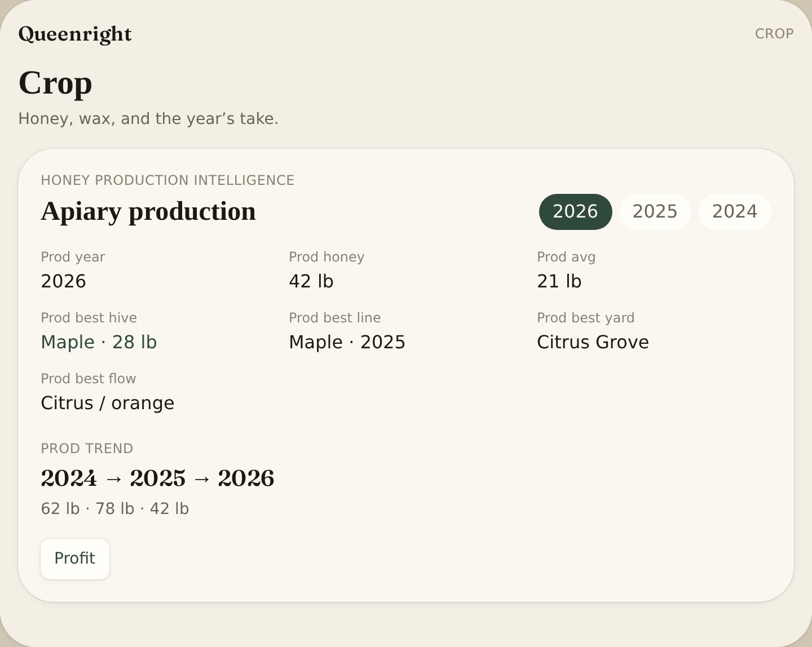
Task: Select the Citrus Grove best yard value
Action: coord(593,342)
